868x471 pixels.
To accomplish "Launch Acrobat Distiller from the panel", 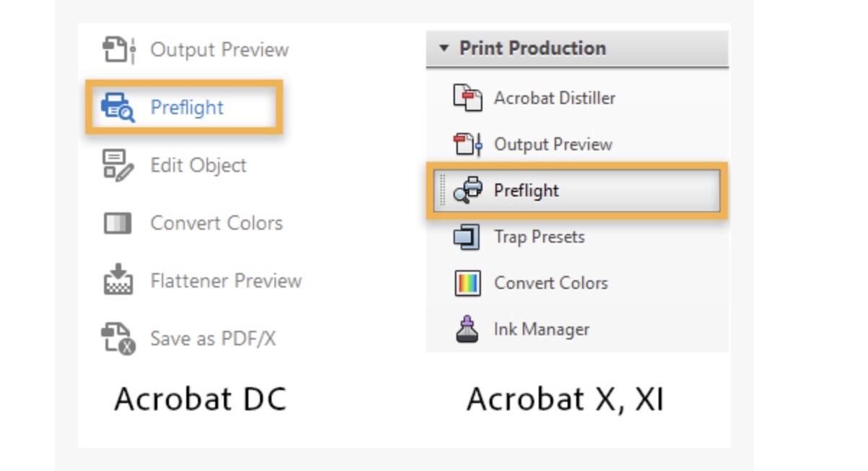I will click(x=470, y=98).
